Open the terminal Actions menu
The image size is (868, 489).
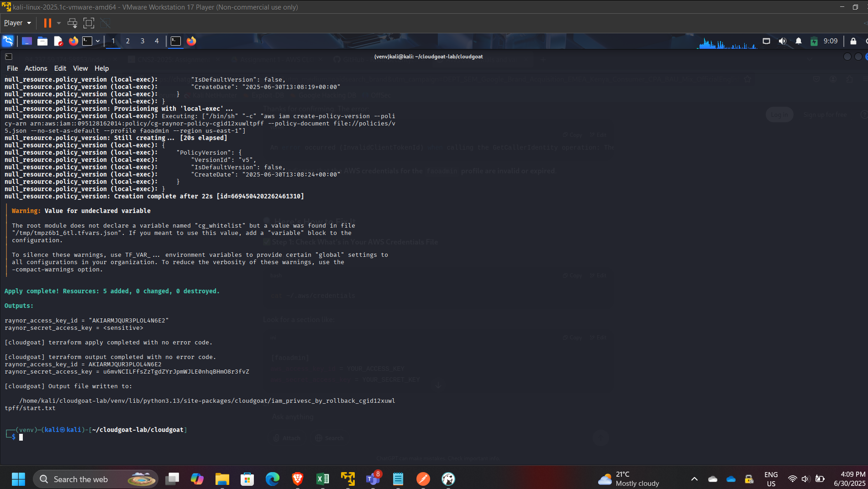pyautogui.click(x=36, y=68)
